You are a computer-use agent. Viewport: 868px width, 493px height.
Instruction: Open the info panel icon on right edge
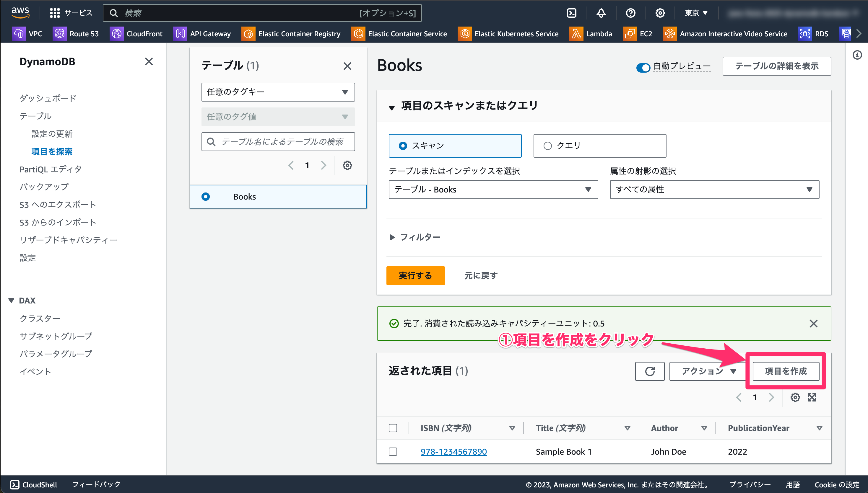857,55
